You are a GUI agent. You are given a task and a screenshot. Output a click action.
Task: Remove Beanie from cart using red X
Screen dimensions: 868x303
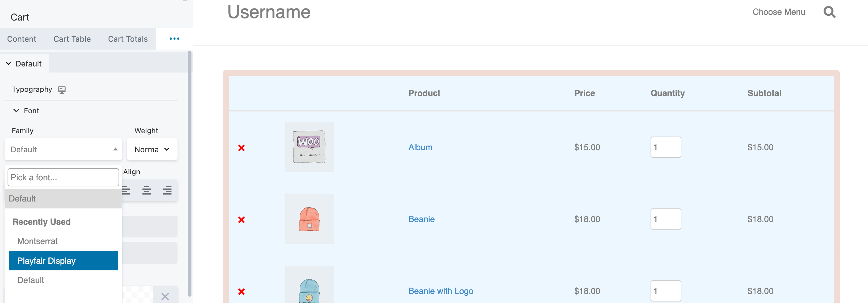coord(241,220)
